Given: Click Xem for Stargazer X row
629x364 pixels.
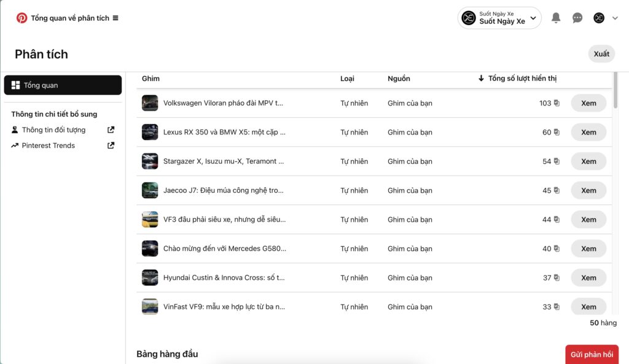Looking at the screenshot, I should 588,161.
